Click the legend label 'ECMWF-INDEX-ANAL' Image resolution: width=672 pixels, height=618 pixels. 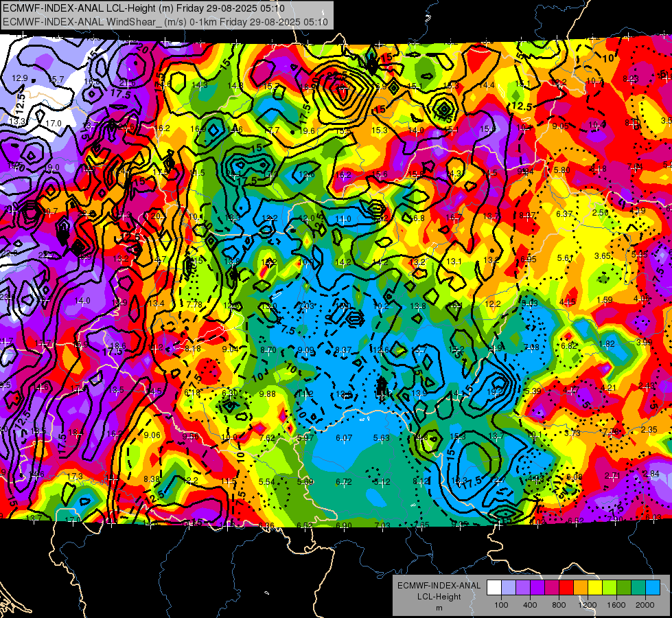point(439,586)
